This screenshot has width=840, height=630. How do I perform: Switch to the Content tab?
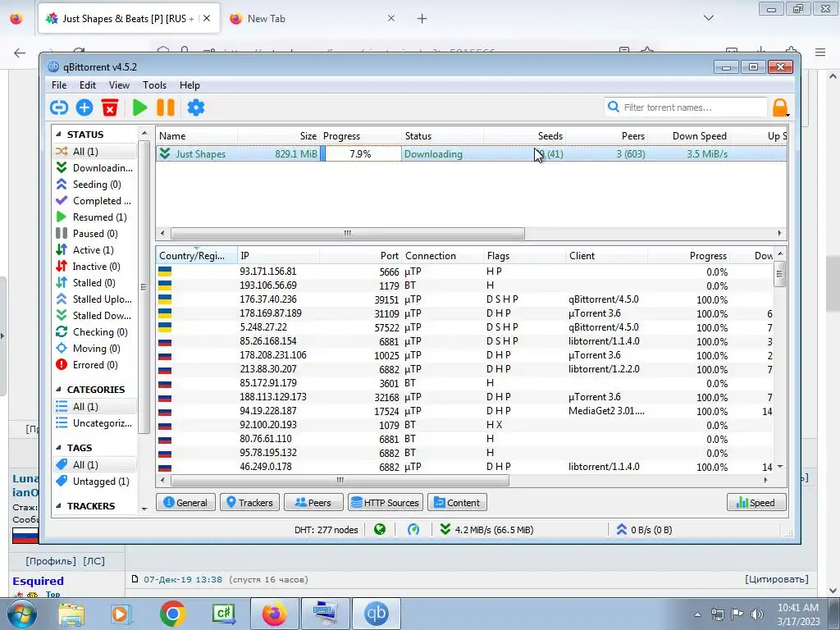457,503
